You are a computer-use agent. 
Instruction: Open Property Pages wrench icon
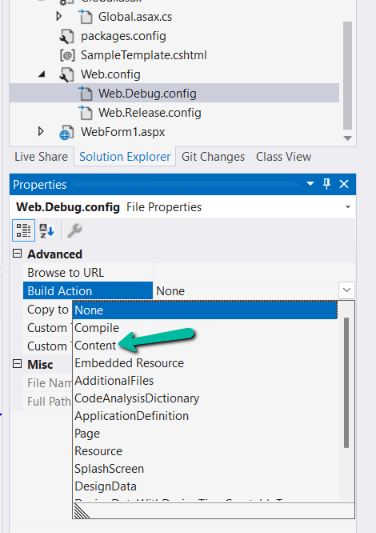[x=74, y=230]
